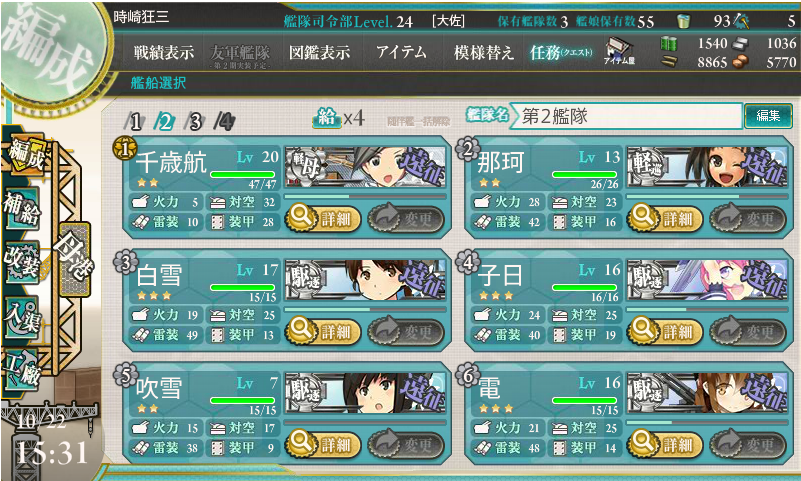This screenshot has height=481, width=801.
Task: Click 変更 change button for 那珂
Action: (748, 219)
